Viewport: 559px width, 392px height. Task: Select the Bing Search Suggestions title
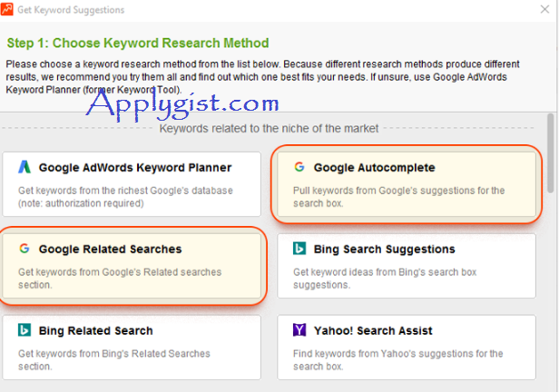[x=385, y=250]
